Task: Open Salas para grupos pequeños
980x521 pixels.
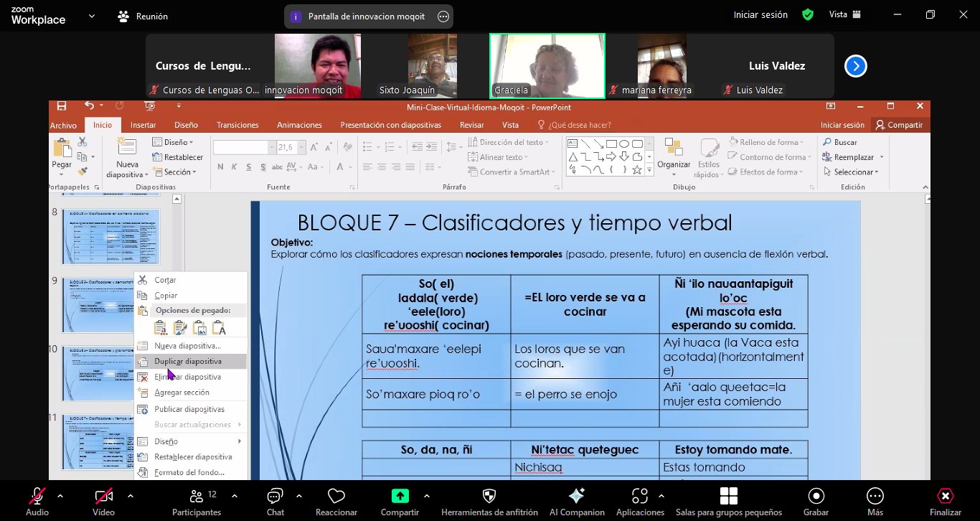Action: pos(728,497)
